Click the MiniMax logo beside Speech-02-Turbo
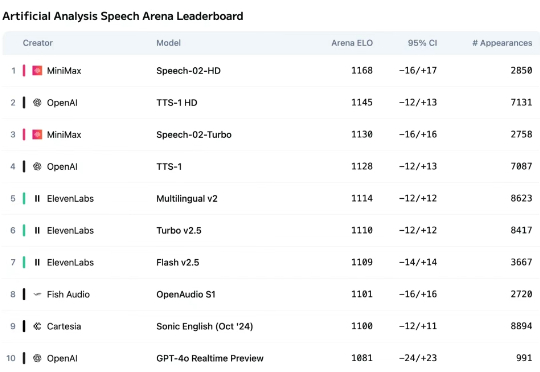540x372 pixels. coord(37,134)
